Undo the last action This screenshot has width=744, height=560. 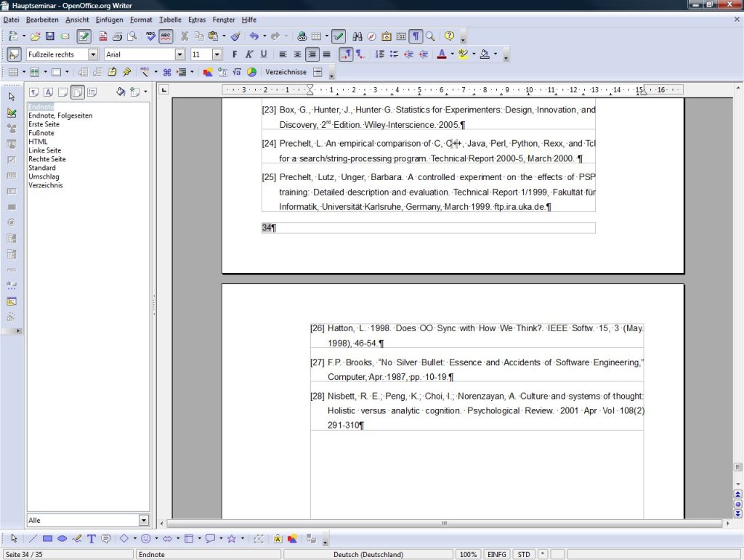click(x=254, y=36)
